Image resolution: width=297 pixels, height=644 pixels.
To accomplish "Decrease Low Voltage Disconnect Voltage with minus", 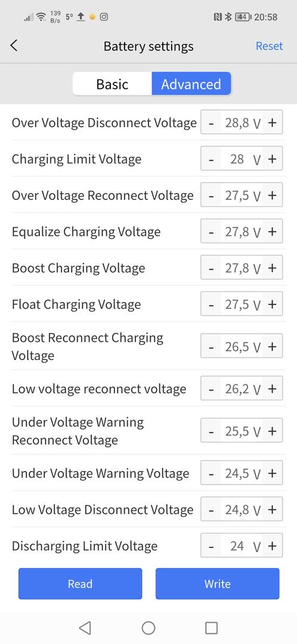I will coord(211,510).
